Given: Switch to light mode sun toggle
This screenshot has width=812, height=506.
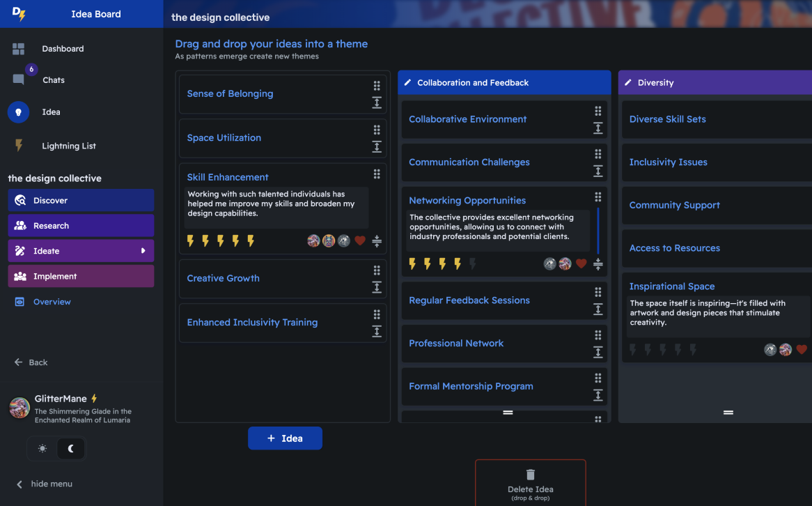Looking at the screenshot, I should click(x=42, y=448).
